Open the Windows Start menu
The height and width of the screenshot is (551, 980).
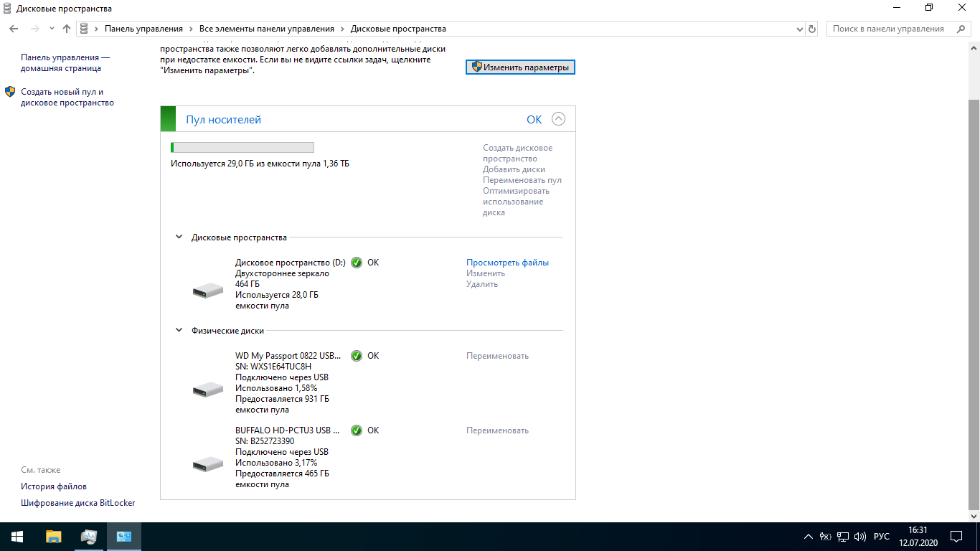tap(17, 537)
